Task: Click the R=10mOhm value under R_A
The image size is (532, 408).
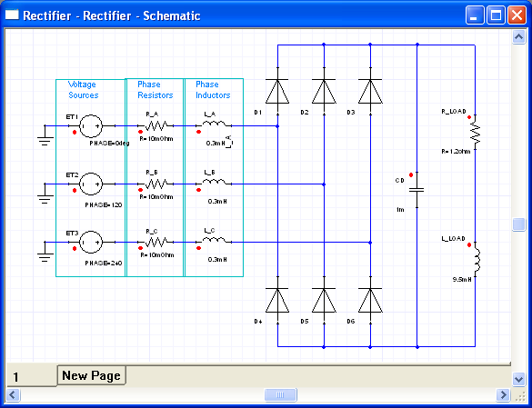Action: (156, 139)
